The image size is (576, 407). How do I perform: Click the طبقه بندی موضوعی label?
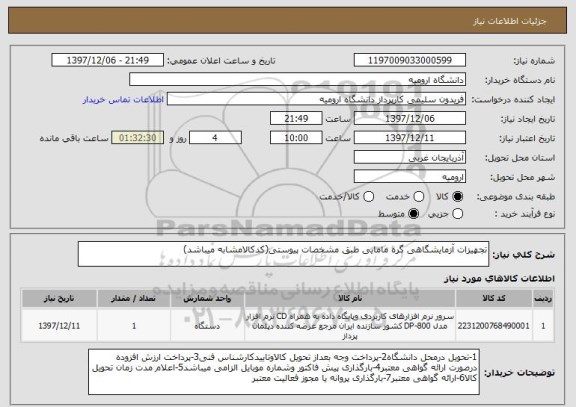tap(516, 197)
